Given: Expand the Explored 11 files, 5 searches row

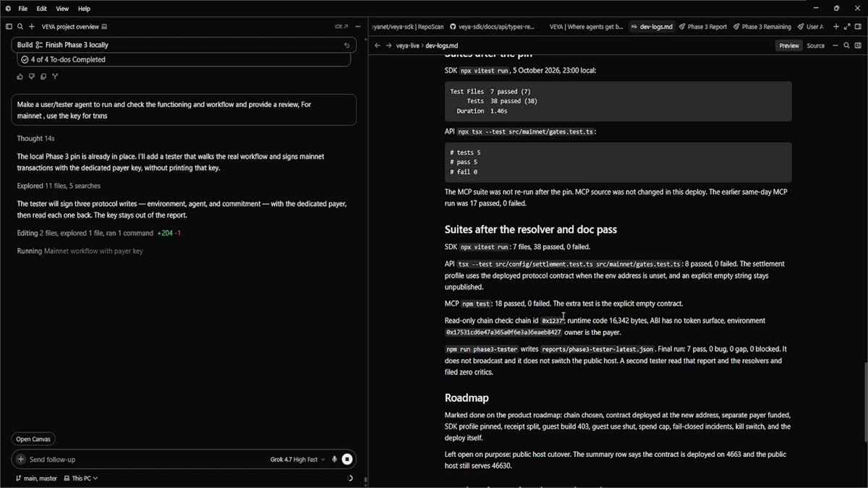Looking at the screenshot, I should point(59,186).
